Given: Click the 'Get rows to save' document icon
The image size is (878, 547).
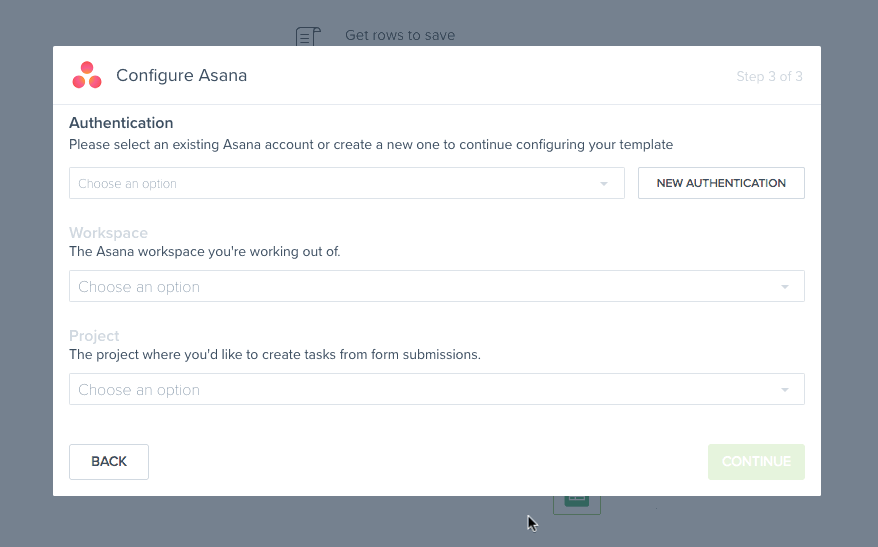Looking at the screenshot, I should pos(308,36).
